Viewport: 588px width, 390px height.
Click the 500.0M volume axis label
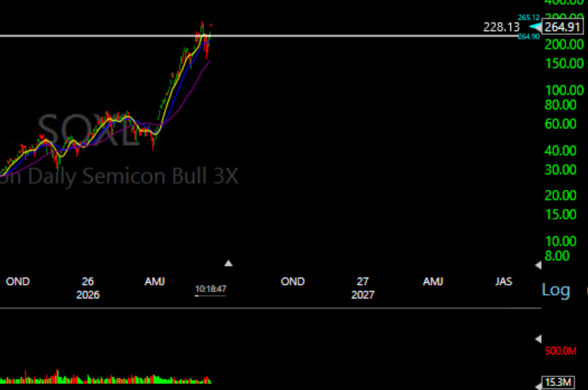(560, 351)
